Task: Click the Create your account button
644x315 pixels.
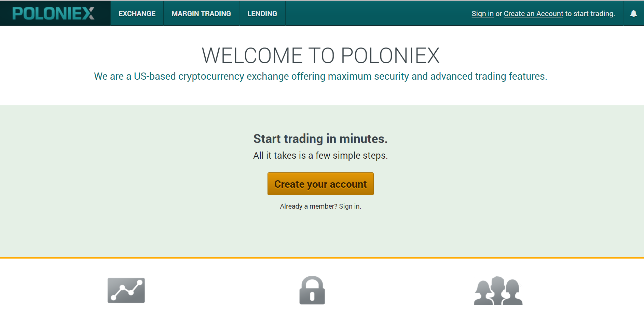Action: (x=320, y=184)
